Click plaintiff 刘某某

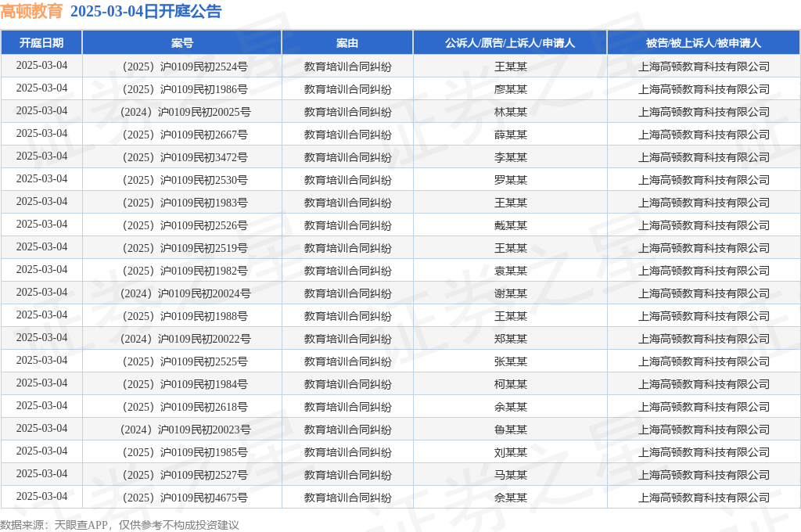pyautogui.click(x=510, y=452)
